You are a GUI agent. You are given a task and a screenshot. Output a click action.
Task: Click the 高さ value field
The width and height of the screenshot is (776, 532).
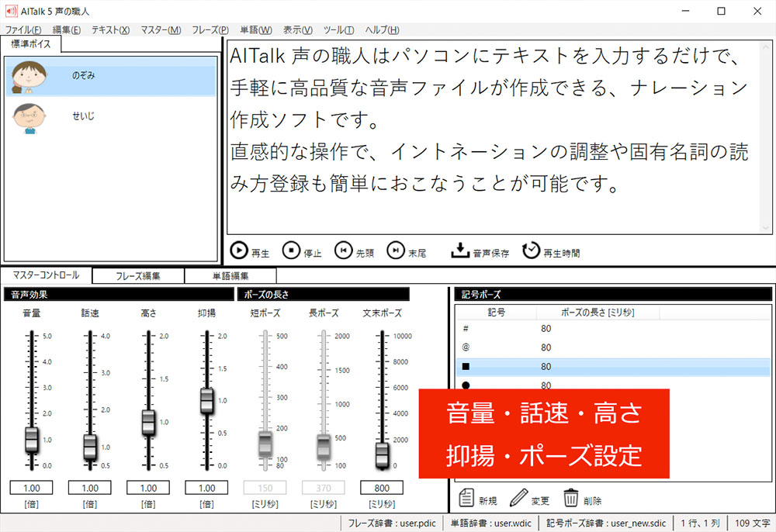(x=148, y=488)
